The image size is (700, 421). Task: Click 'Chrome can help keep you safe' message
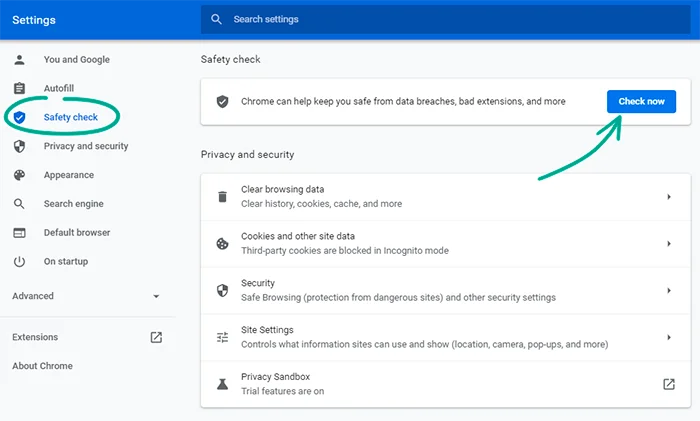tap(403, 101)
